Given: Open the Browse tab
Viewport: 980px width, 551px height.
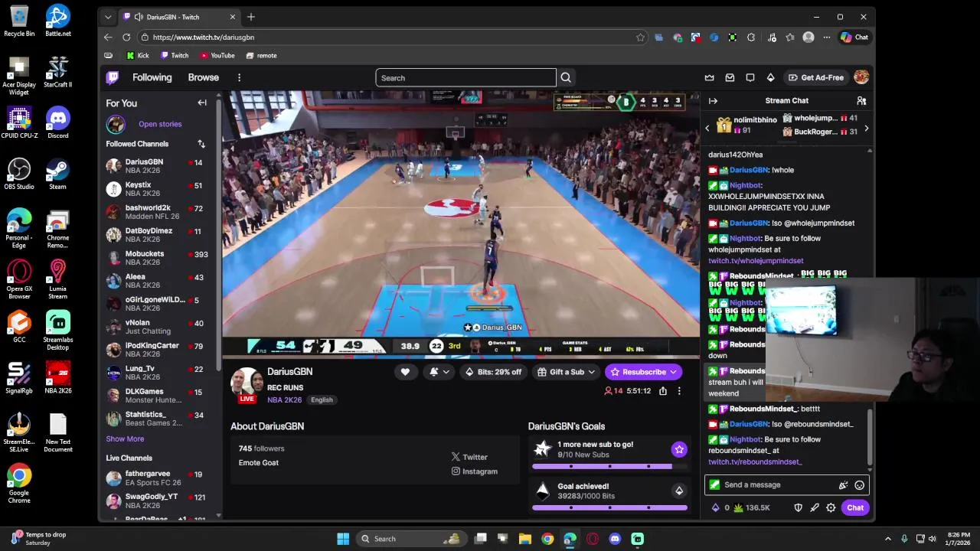Looking at the screenshot, I should 203,77.
